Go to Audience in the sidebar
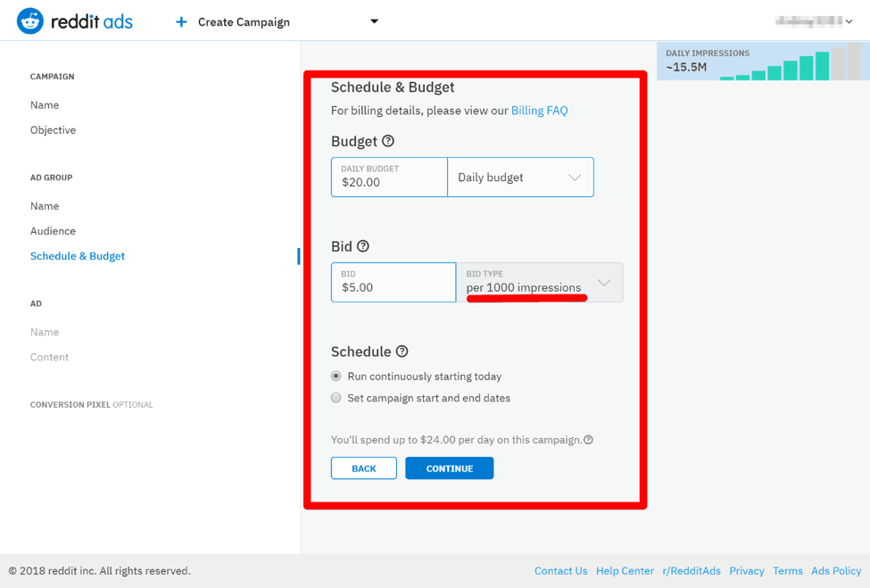Screen dimensions: 870x588 click(53, 231)
